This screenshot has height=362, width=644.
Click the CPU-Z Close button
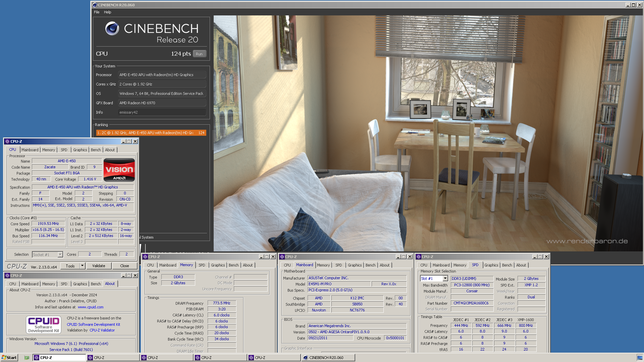[x=124, y=266]
